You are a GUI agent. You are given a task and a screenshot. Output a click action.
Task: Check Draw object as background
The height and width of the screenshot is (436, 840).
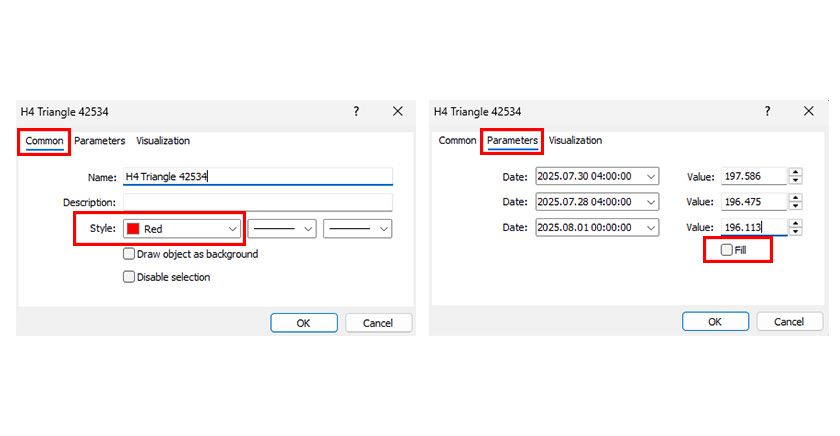point(129,254)
